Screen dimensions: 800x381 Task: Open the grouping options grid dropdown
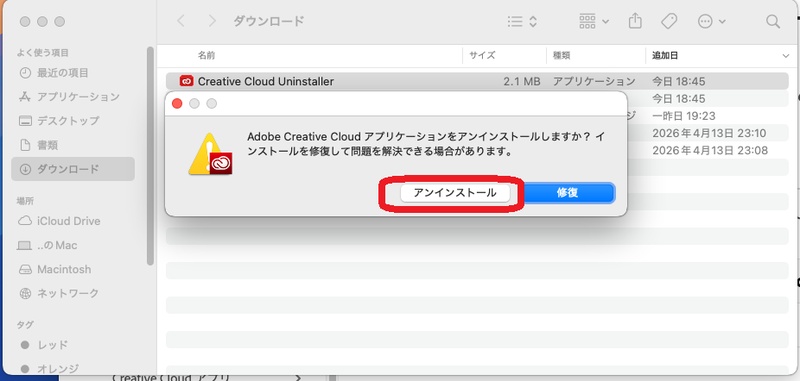pos(594,21)
